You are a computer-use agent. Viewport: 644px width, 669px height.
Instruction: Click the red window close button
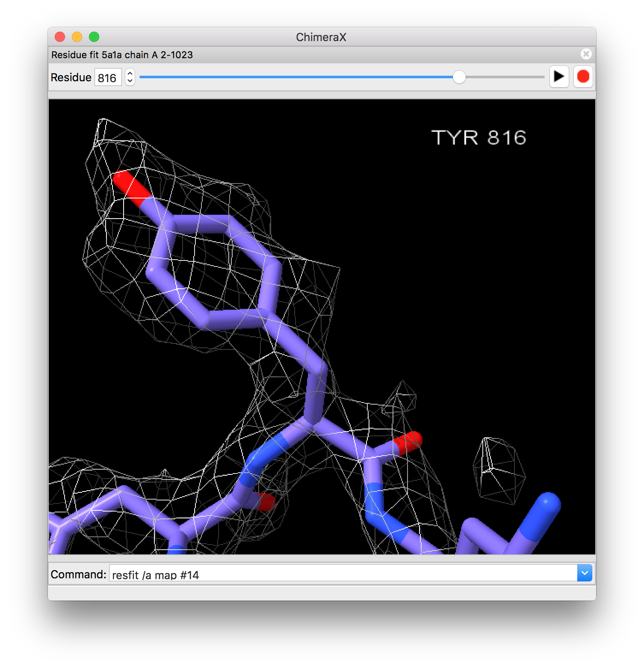pos(60,37)
